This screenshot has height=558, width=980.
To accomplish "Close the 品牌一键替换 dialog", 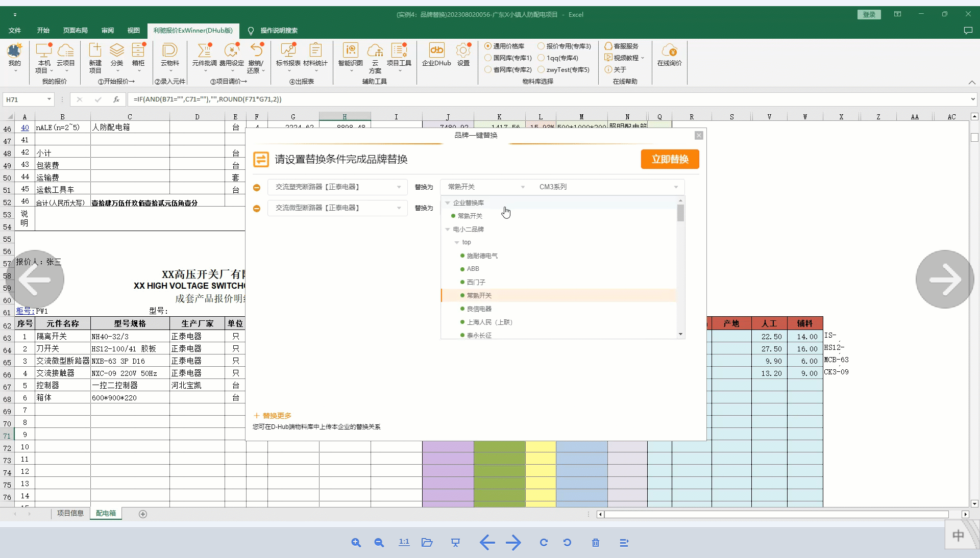I will [x=699, y=135].
